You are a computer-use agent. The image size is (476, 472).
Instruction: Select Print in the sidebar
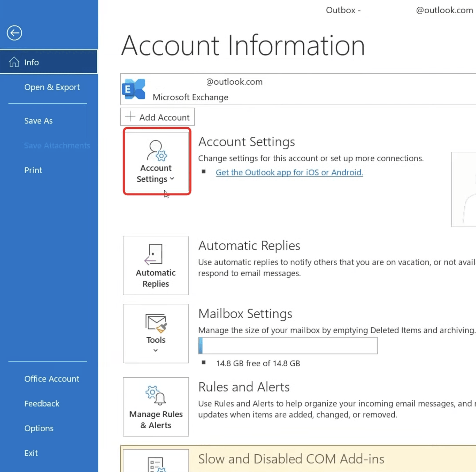point(33,170)
